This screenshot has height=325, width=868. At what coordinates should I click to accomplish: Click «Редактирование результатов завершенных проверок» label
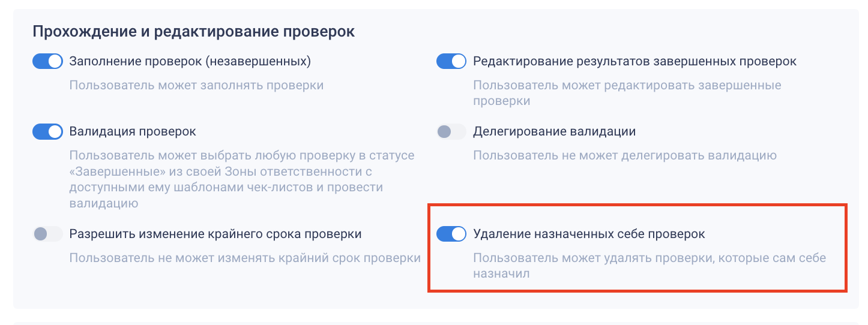(634, 61)
